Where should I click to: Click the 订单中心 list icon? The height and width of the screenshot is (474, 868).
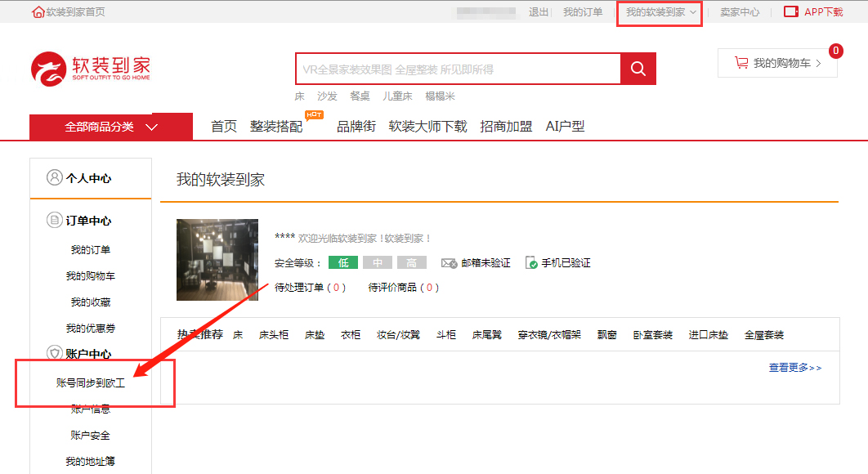click(54, 220)
